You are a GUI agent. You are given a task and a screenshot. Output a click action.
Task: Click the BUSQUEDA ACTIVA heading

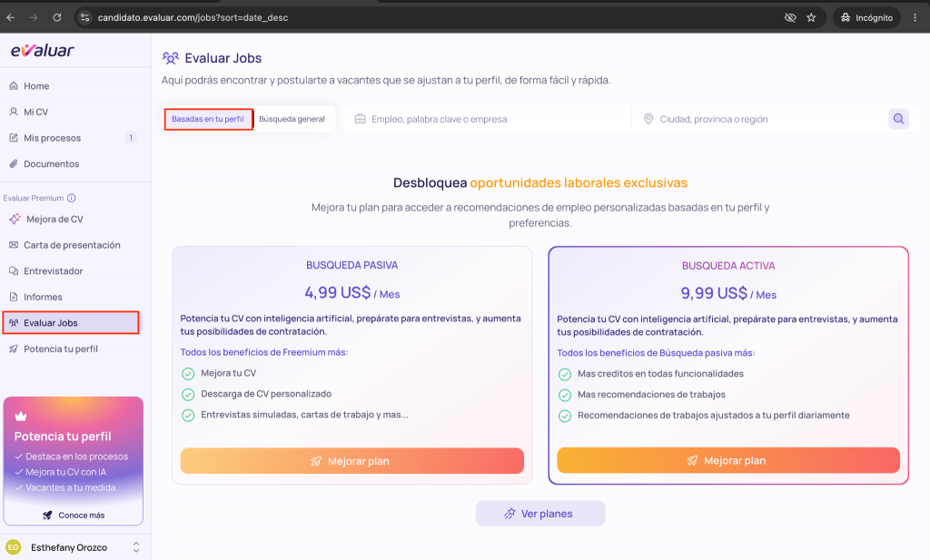[728, 266]
